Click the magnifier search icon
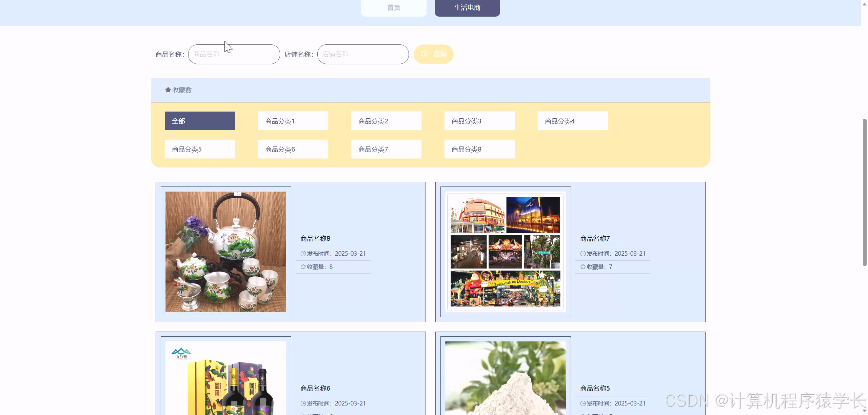The width and height of the screenshot is (868, 415). (424, 54)
